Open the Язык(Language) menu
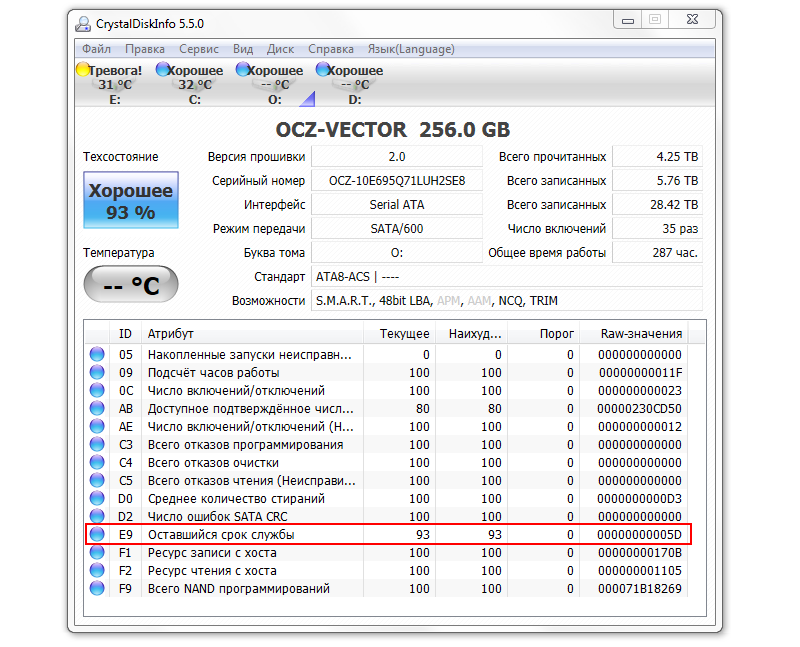The image size is (800, 647). 411,49
